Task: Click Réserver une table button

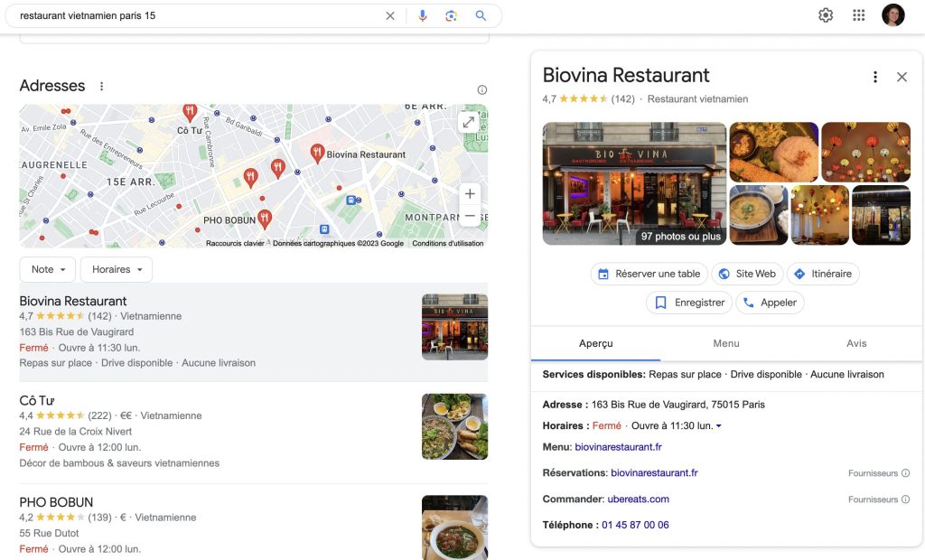Action: coord(649,274)
